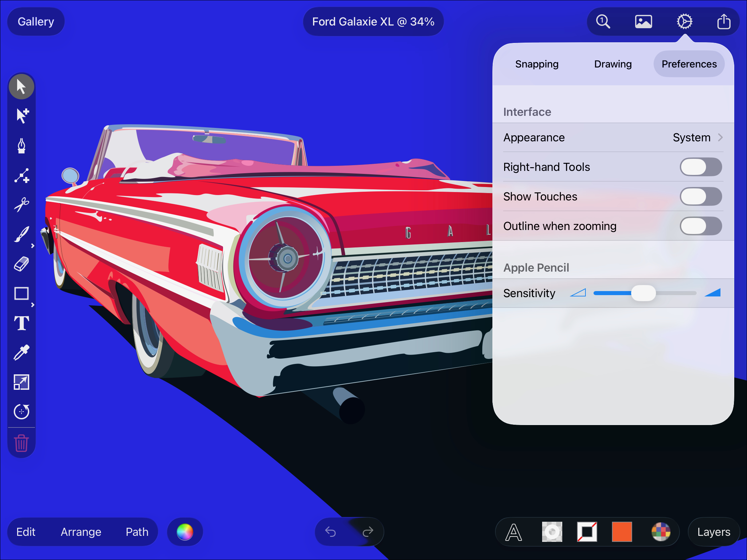Viewport: 747px width, 560px height.
Task: Open the Drawing tab
Action: point(613,64)
